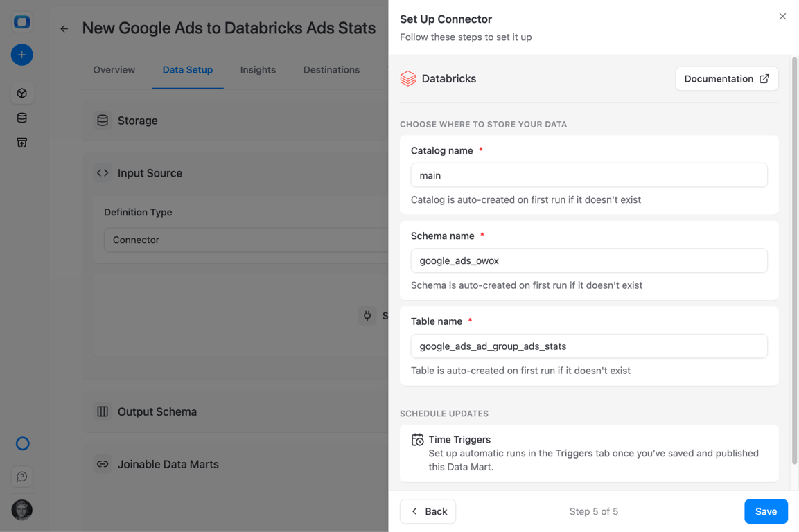Click the Input Source code brackets icon

(x=103, y=172)
